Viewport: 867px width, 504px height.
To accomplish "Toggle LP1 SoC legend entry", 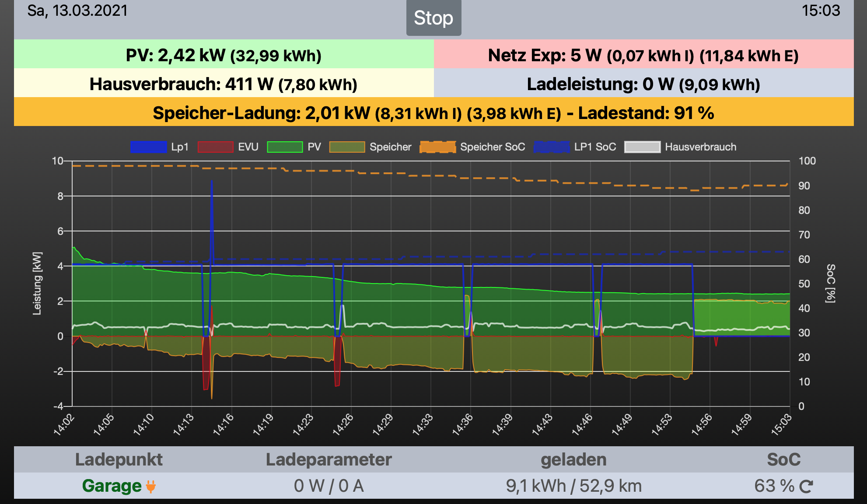I will [x=552, y=147].
